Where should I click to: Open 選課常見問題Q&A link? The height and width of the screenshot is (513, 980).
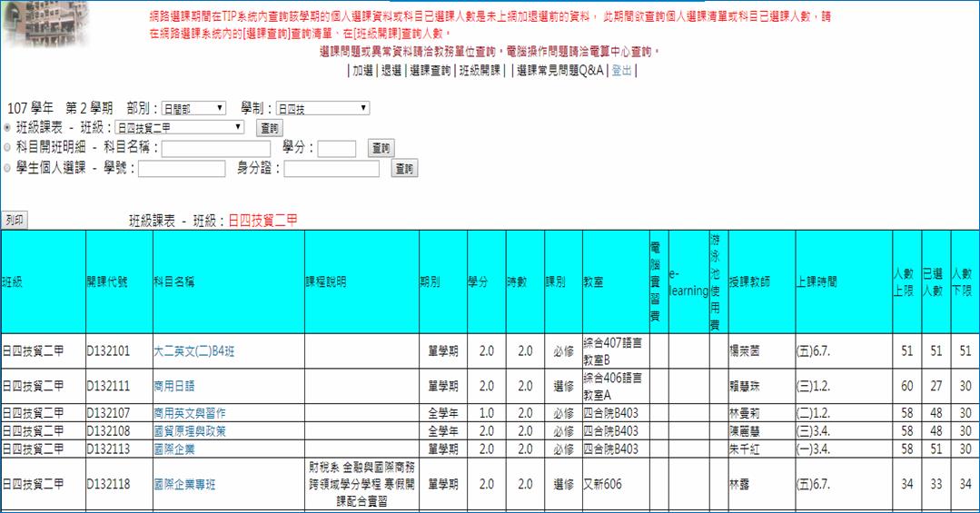(560, 71)
